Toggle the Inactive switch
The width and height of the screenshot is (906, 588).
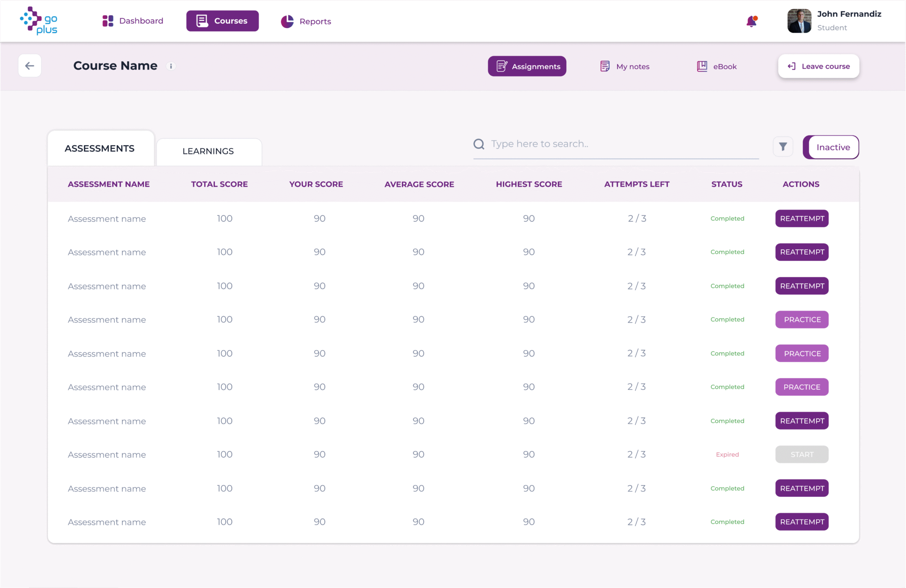[x=831, y=147]
